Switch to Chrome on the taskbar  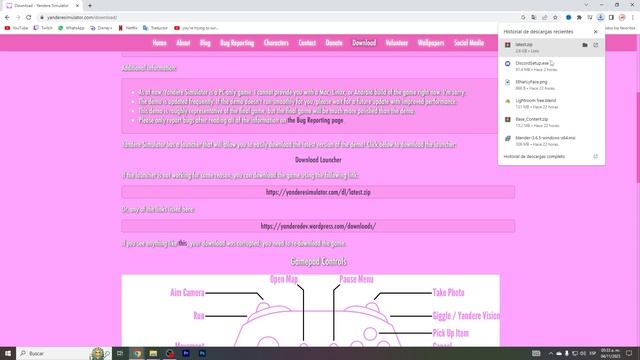pos(137,353)
